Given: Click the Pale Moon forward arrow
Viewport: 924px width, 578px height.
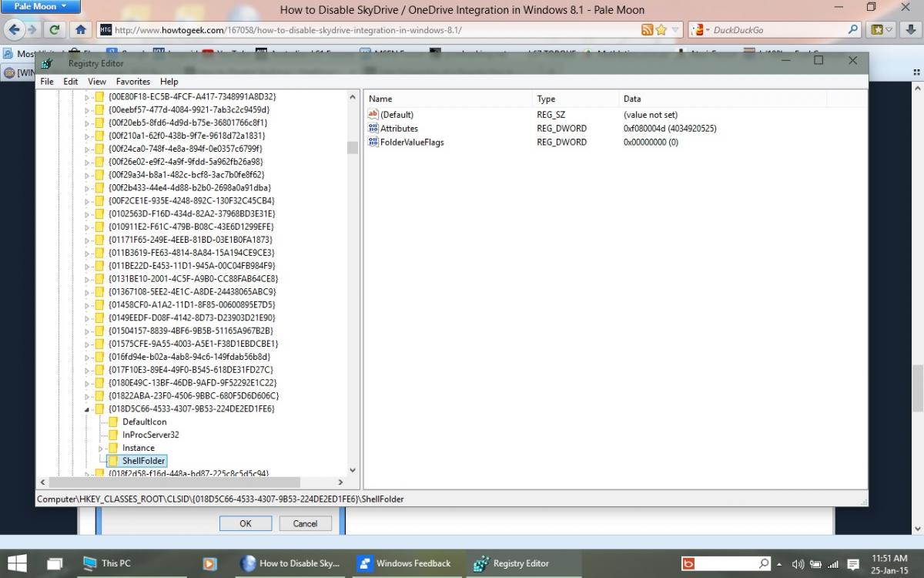Looking at the screenshot, I should (x=32, y=30).
